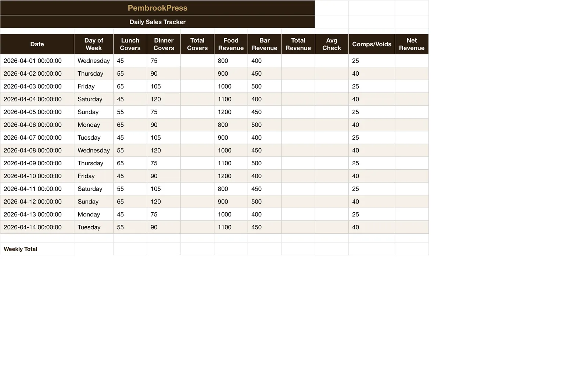This screenshot has height=378, width=588.
Task: Select comps/voids 40 for 2026-04-12
Action: tap(372, 202)
